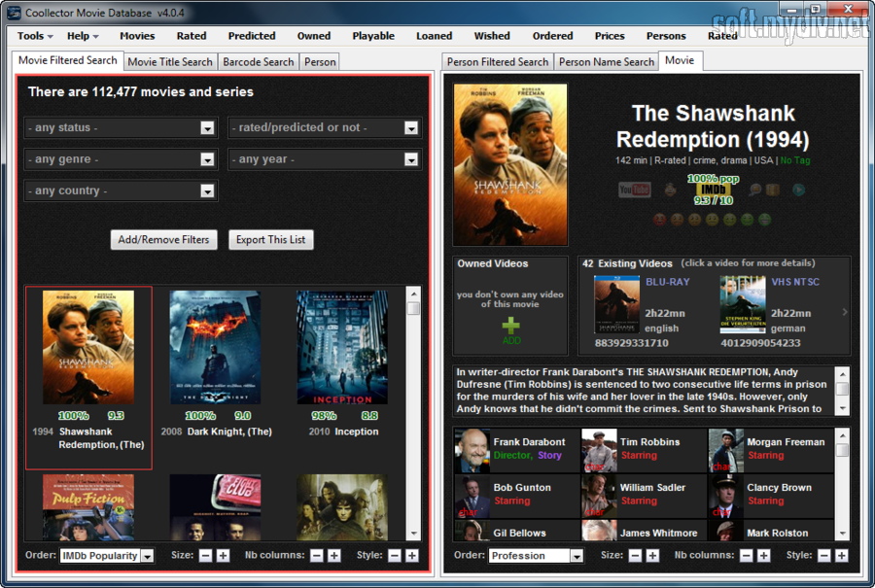
Task: Open the Tools menu
Action: click(35, 36)
